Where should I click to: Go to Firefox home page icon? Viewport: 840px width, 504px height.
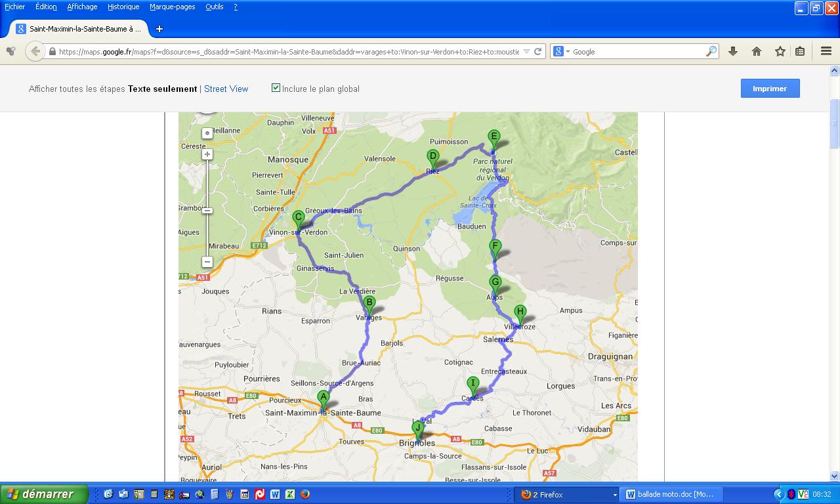coord(757,51)
